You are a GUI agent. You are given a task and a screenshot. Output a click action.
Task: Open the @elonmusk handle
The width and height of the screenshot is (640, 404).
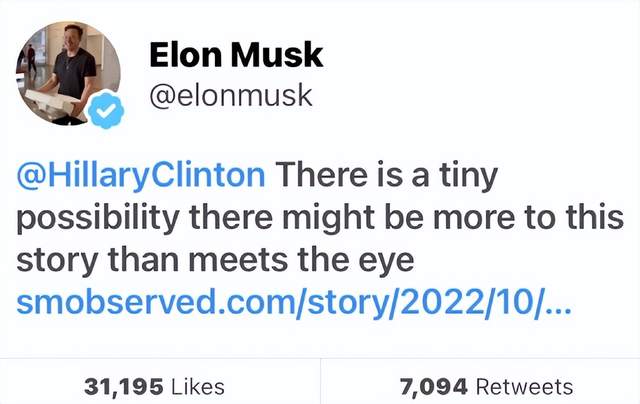coord(230,95)
